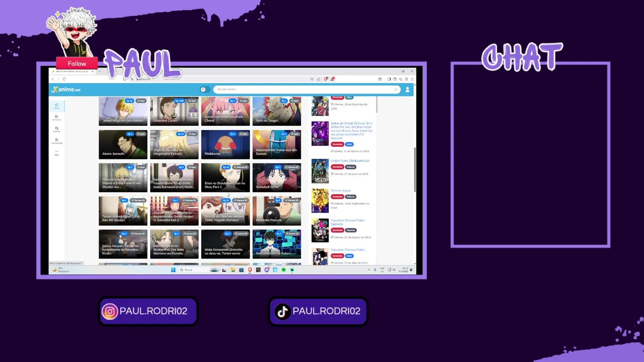Open the user account icon
644x362 pixels.
[x=407, y=89]
